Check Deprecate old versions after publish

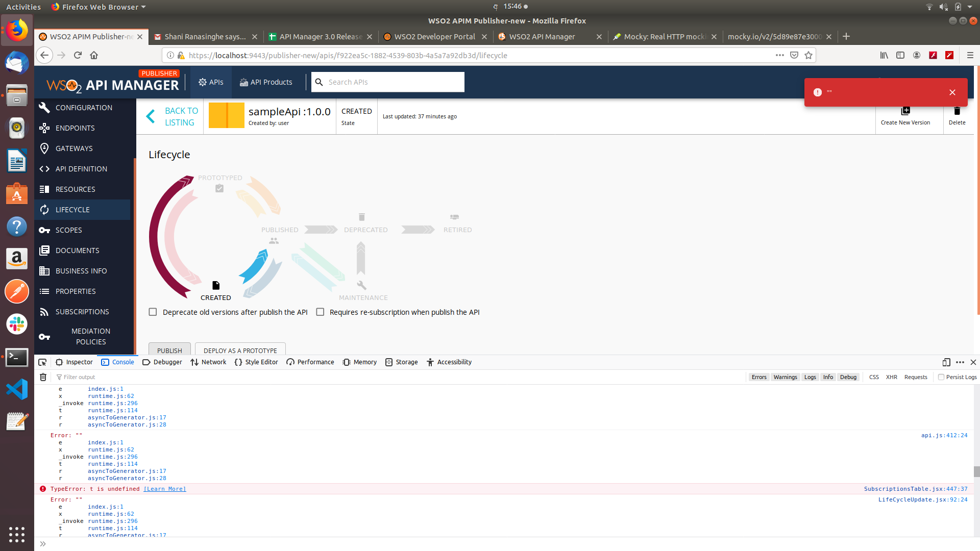[x=153, y=312]
